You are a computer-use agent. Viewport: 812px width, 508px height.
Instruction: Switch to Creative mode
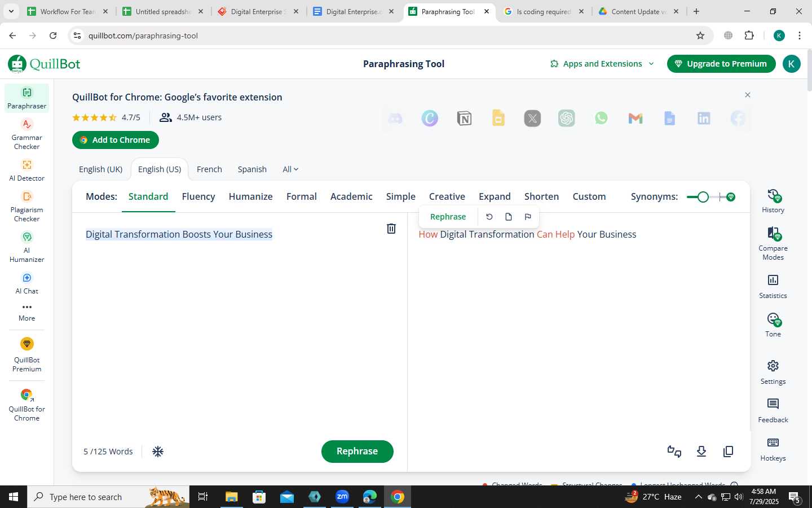447,196
